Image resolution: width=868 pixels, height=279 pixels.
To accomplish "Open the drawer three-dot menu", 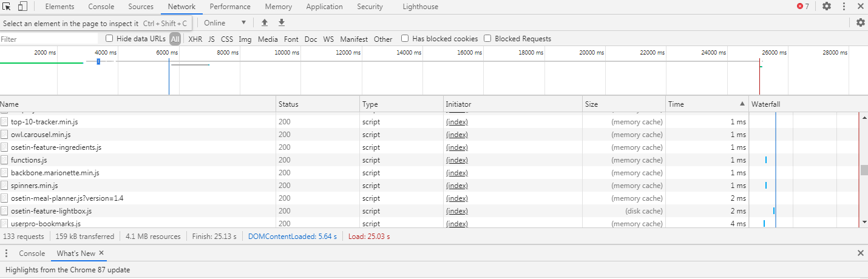I will [x=6, y=253].
